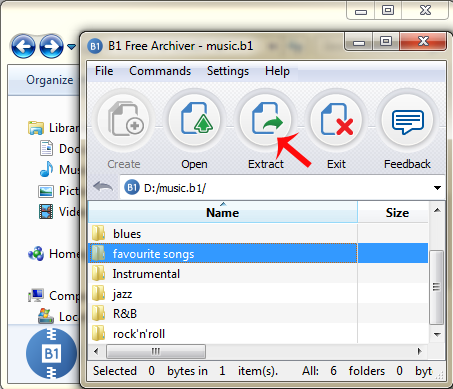Minimize the B1 Free Archiver window
Viewport: 453px width, 389px height.
[359, 42]
